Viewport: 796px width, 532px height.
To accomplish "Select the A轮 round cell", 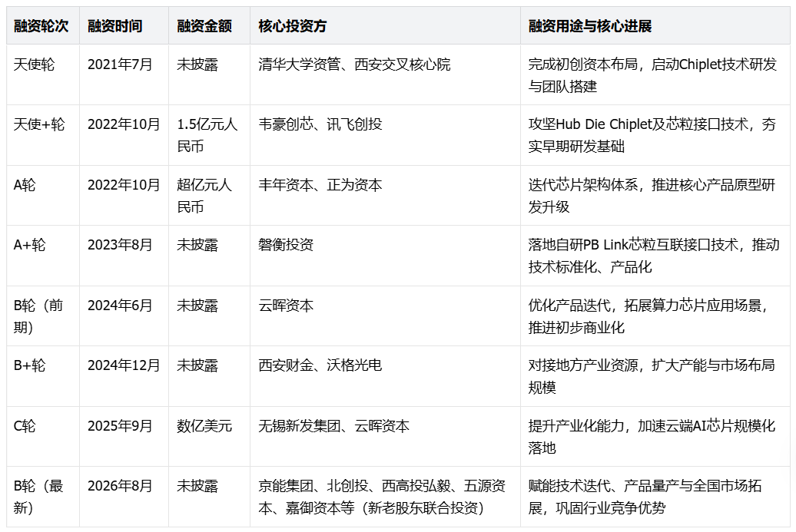I will tap(43, 196).
